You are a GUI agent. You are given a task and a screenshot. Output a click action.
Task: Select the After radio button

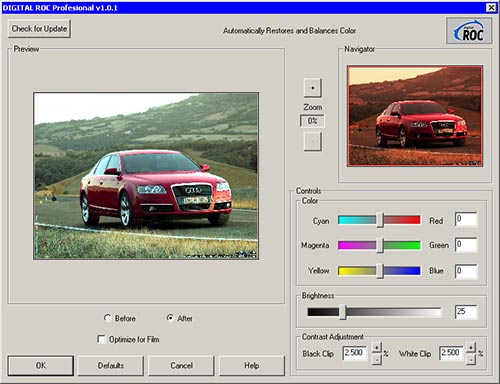170,318
